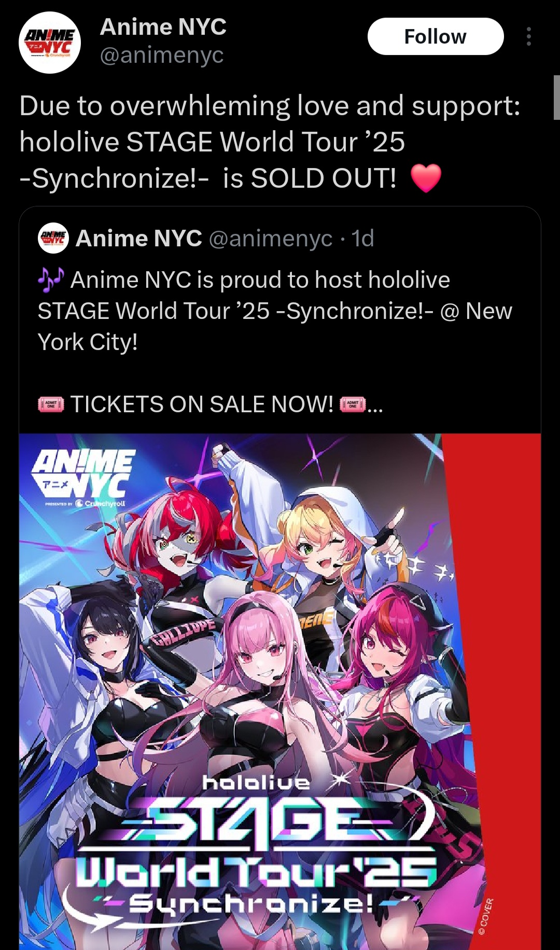Open quoted tweet body about New York City
The height and width of the screenshot is (950, 560).
click(275, 311)
